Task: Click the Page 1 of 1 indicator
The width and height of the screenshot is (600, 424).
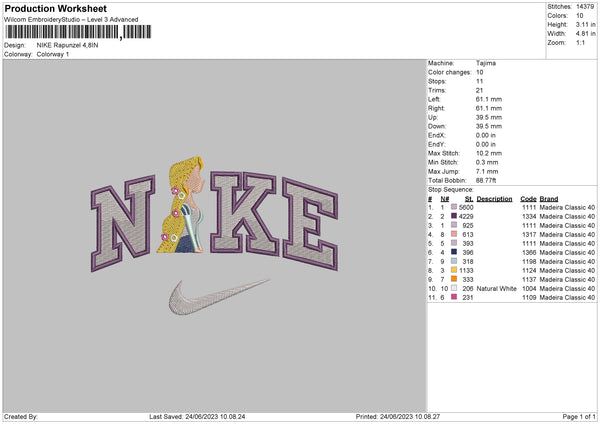Action: [x=579, y=416]
